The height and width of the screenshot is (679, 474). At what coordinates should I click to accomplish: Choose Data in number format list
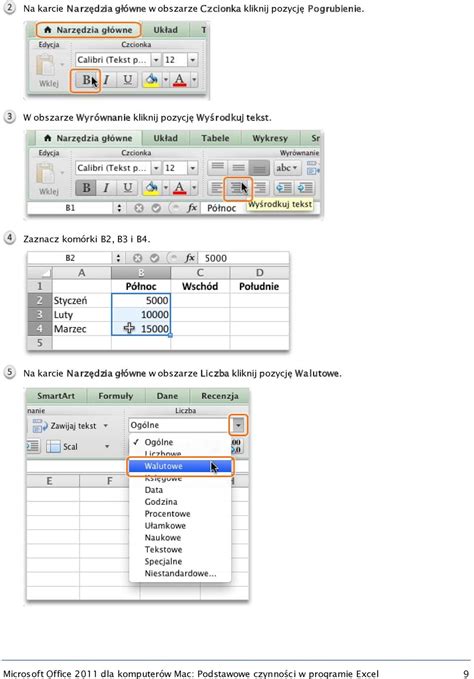pyautogui.click(x=180, y=490)
